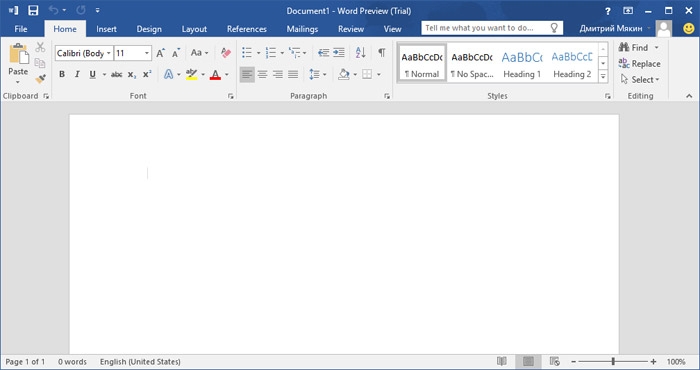Apply the No Spacing style
This screenshot has width=700, height=370.
coord(472,63)
